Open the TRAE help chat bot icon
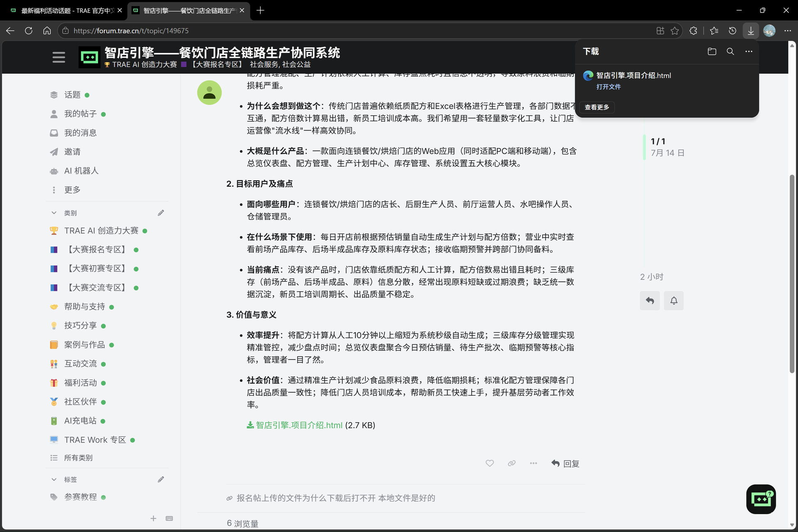 pos(761,499)
